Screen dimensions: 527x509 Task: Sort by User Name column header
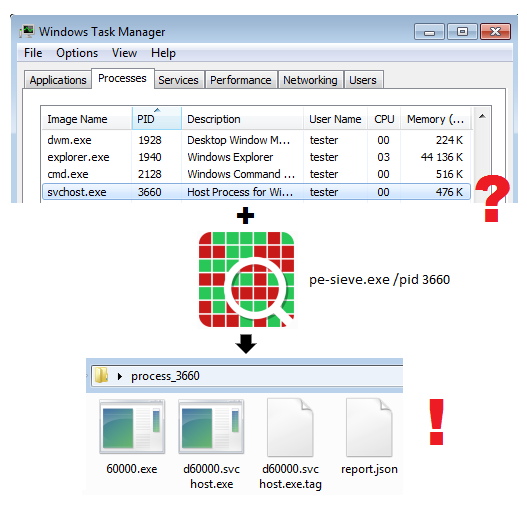335,119
